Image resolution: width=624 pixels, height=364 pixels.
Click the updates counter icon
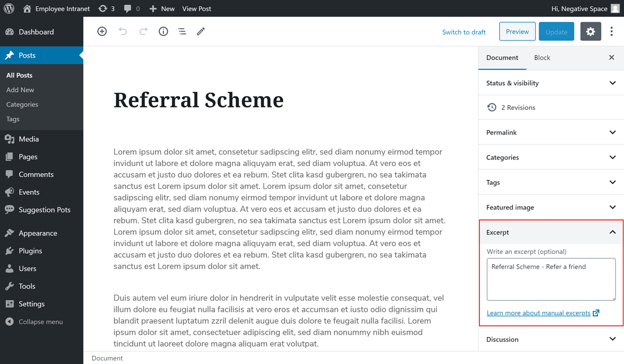[x=106, y=8]
